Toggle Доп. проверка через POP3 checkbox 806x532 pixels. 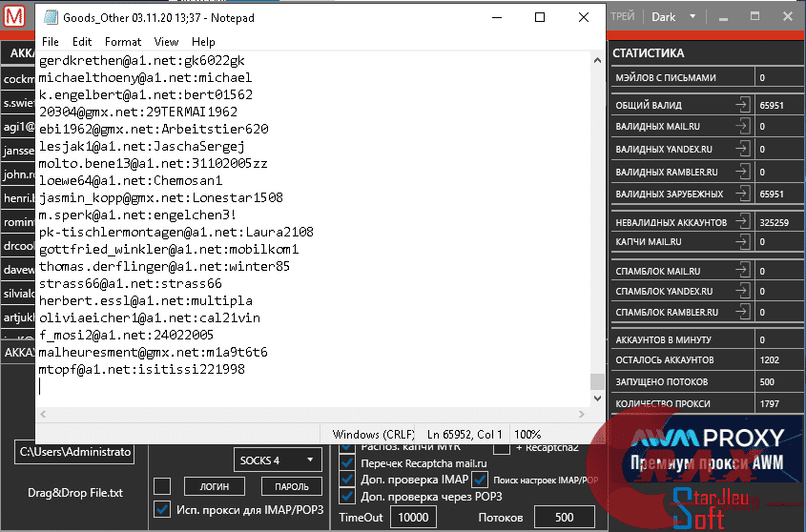[347, 496]
